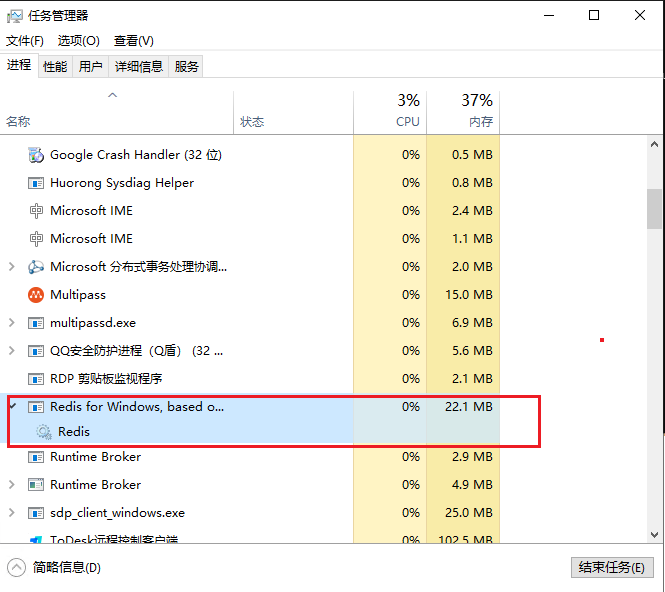Switch to the 性能 tab
665x592 pixels.
click(55, 67)
